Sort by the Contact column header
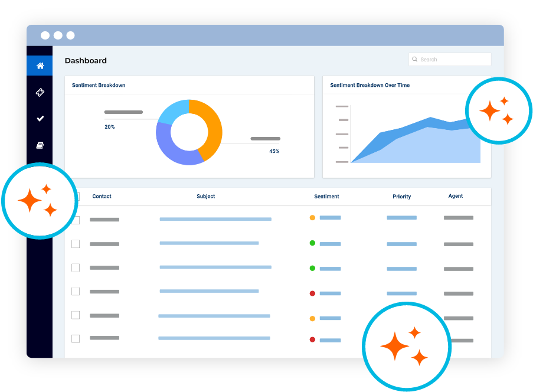This screenshot has width=533, height=392. pos(102,197)
